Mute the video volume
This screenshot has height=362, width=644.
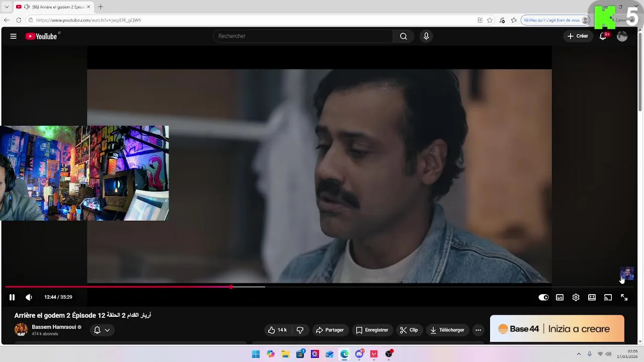tap(29, 297)
